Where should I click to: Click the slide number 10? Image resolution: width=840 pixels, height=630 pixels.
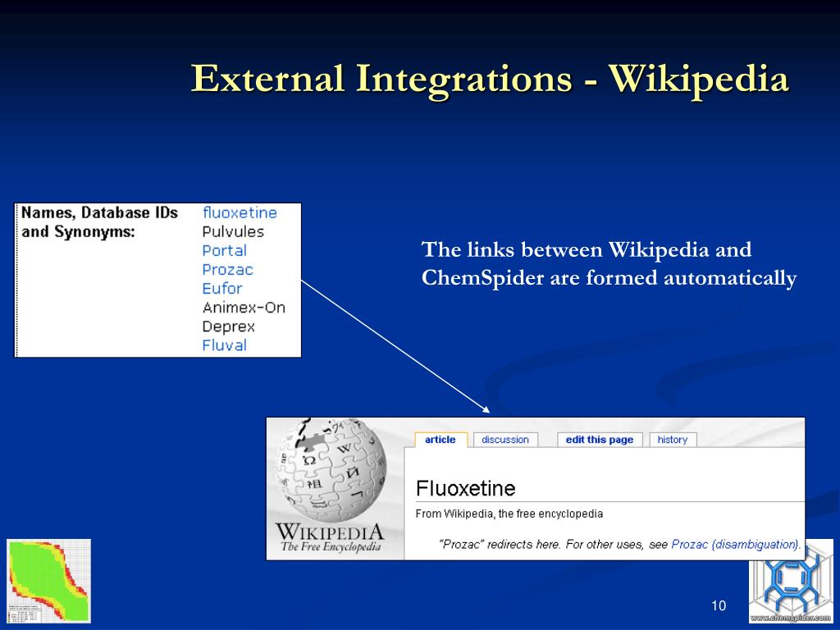pos(719,606)
